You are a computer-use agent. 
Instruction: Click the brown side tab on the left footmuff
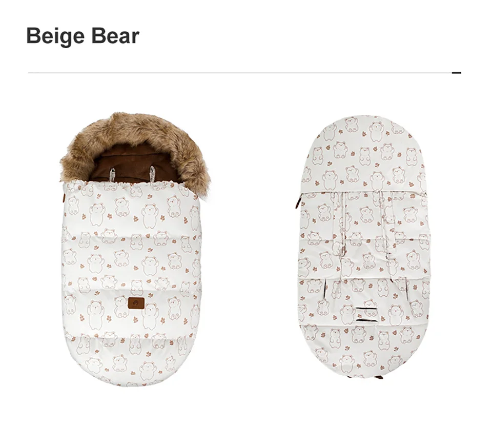point(63,198)
